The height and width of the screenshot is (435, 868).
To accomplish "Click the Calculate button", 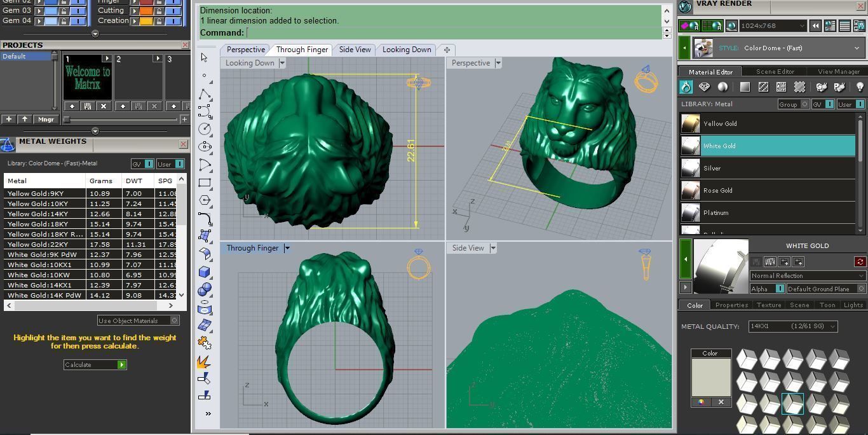I will (95, 364).
